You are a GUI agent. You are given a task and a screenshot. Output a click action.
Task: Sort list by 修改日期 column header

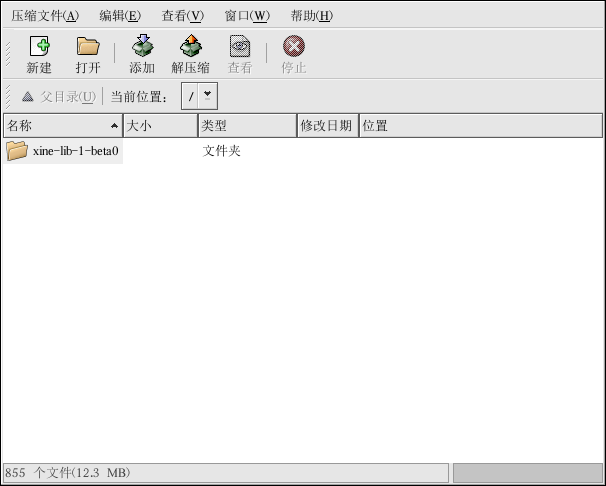point(327,126)
